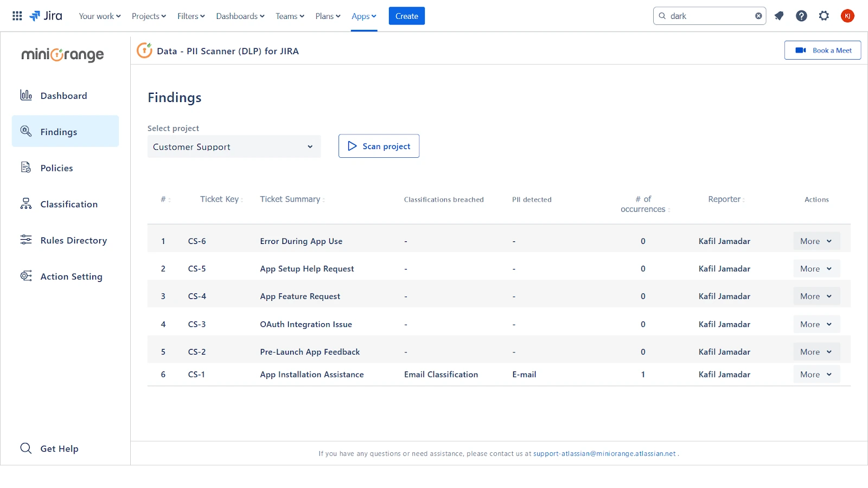
Task: Clear the search field text
Action: coord(758,16)
